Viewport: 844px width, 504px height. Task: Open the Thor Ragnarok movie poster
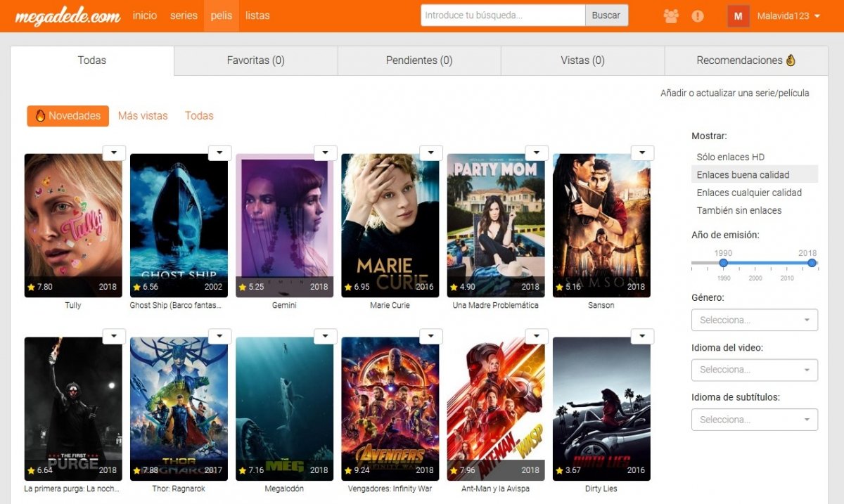pos(179,409)
